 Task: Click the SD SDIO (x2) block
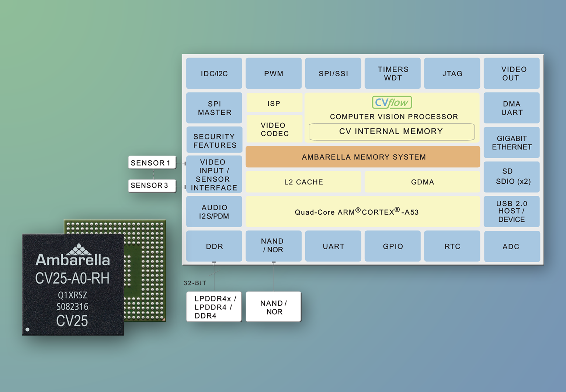pos(512,177)
